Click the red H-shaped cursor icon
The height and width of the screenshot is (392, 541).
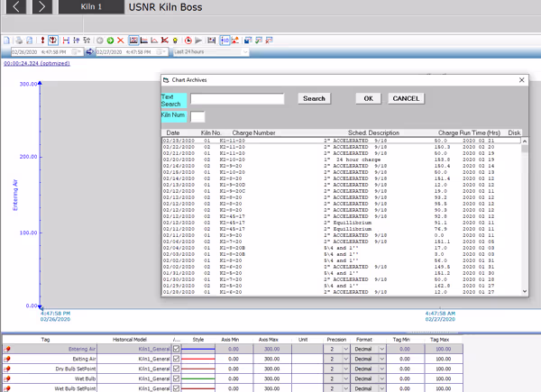(x=66, y=41)
